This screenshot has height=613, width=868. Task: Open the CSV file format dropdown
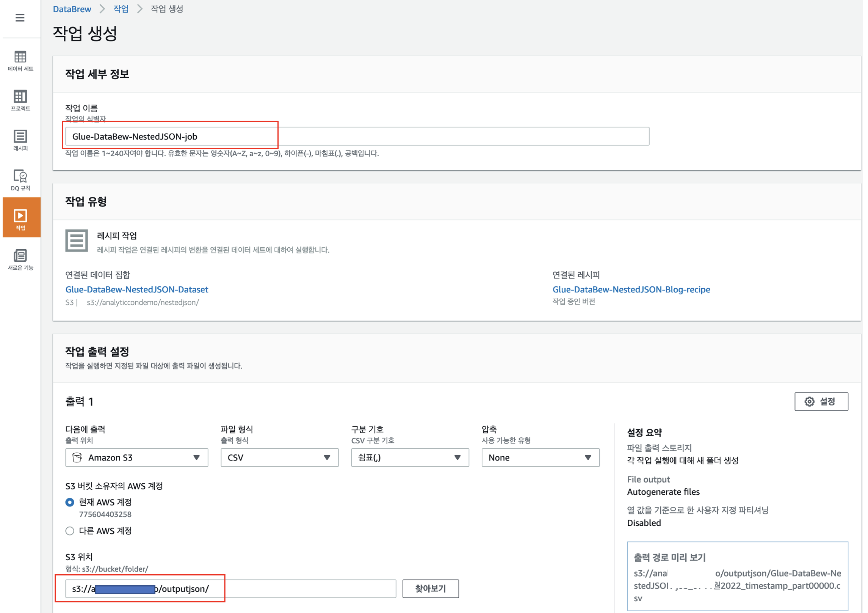tap(279, 458)
